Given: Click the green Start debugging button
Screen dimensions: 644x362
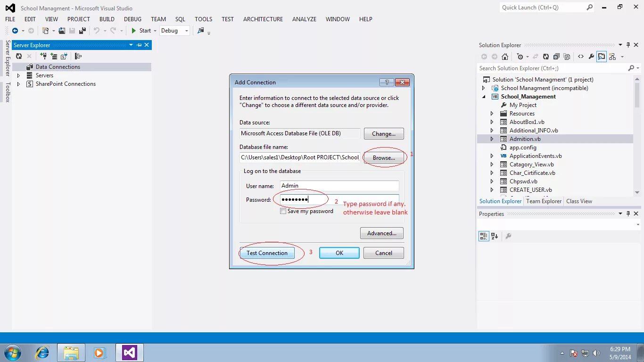Looking at the screenshot, I should (134, 31).
